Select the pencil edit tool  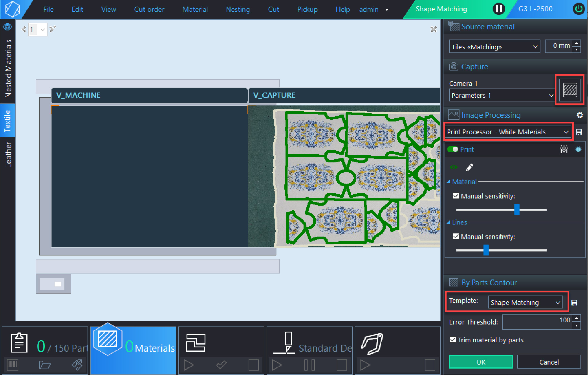pyautogui.click(x=469, y=167)
